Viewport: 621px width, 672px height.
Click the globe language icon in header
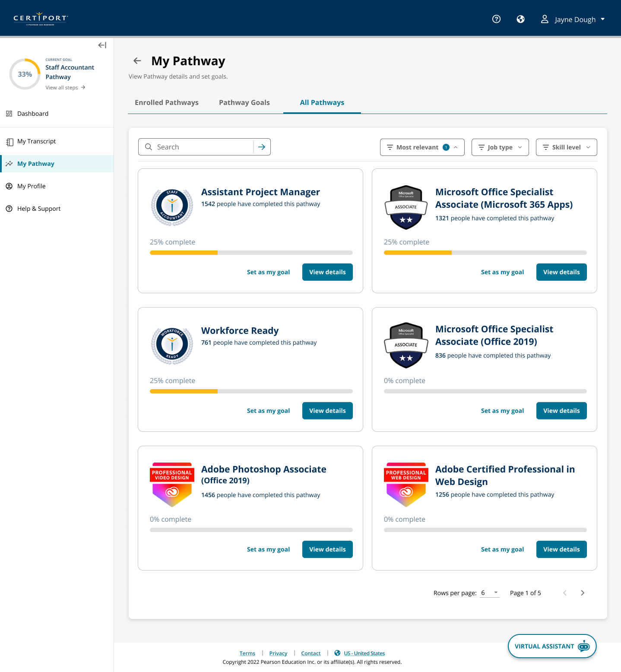pyautogui.click(x=521, y=19)
